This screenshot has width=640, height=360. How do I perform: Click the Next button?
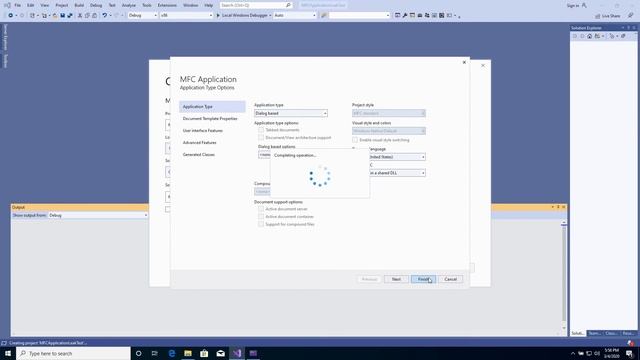click(x=396, y=279)
